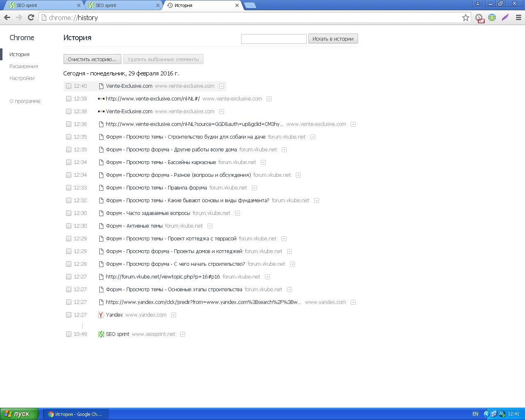Check the 12:39 vente-exclusive nl-NL entry checkbox
The image size is (525, 420).
coord(68,99)
